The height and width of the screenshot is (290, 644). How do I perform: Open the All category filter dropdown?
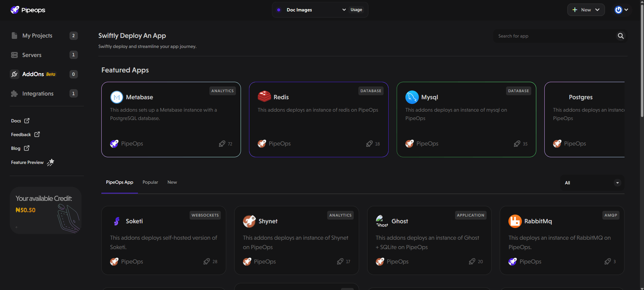(592, 183)
